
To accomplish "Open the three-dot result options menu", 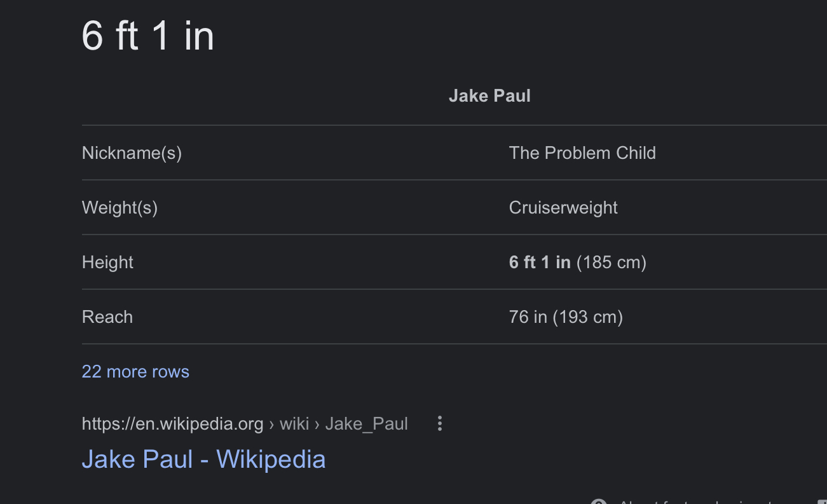I will 439,424.
